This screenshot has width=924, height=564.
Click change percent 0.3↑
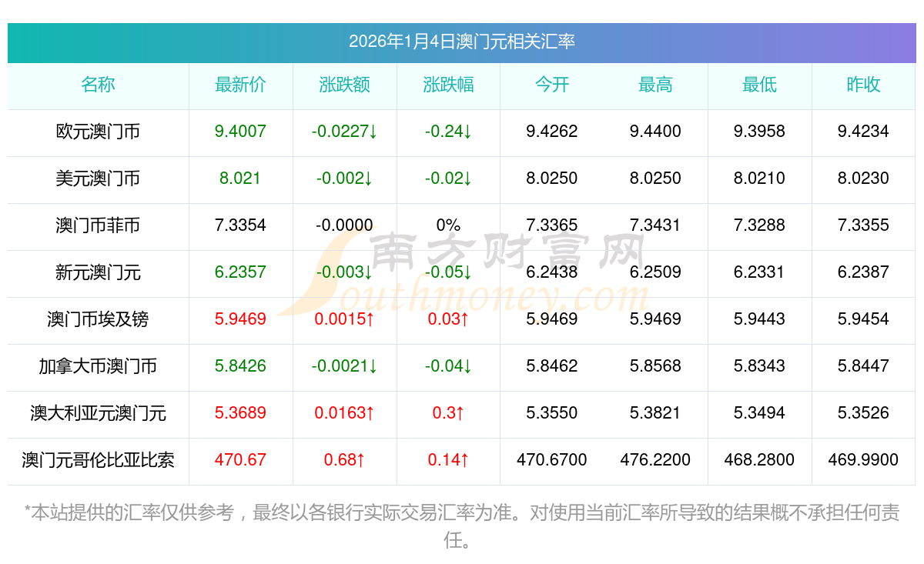[x=448, y=413]
